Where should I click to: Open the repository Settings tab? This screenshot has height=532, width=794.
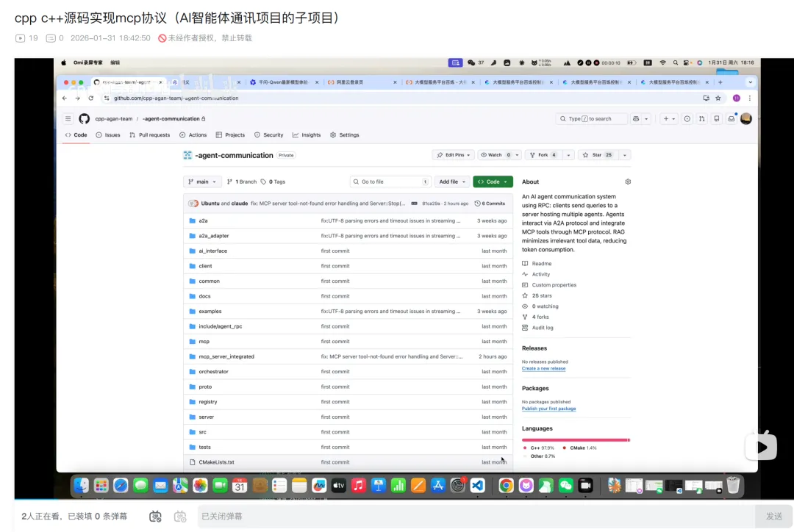point(344,135)
